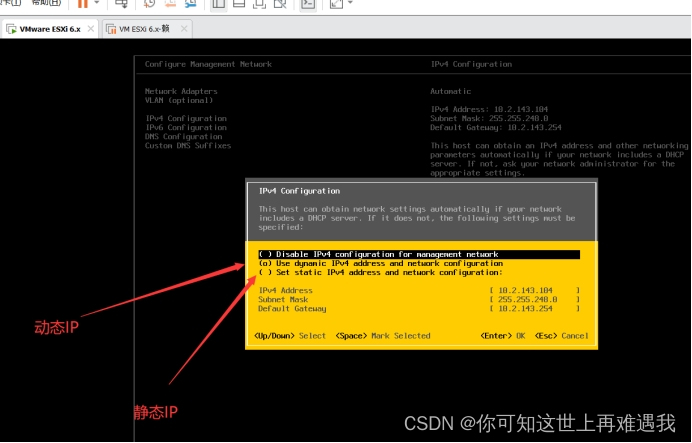The width and height of the screenshot is (692, 443).
Task: Click Default Gateway line in right info pane
Action: tap(496, 128)
